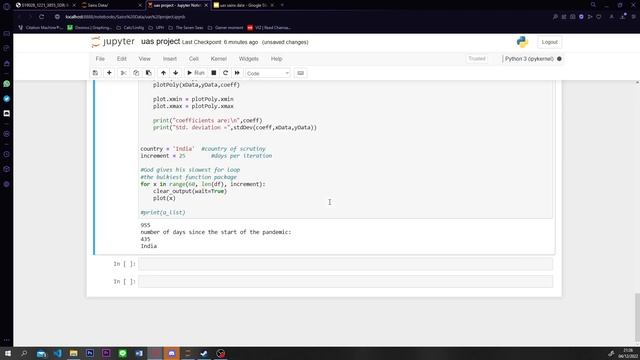
Task: Open the Widgets menu
Action: [249, 59]
